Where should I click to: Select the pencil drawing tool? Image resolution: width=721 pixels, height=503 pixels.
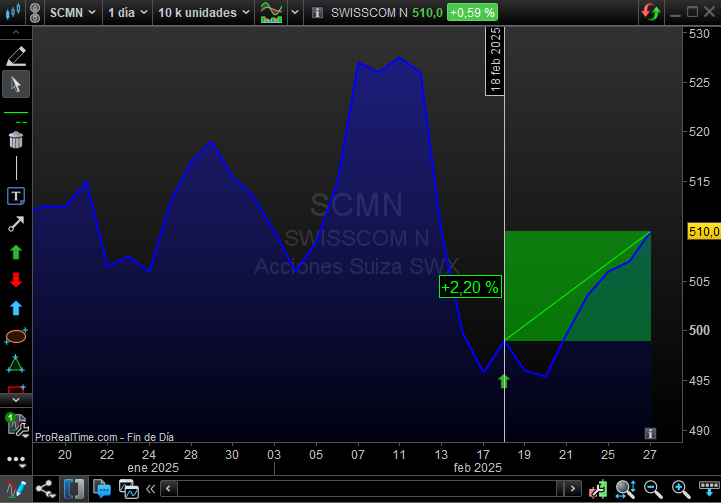pyautogui.click(x=16, y=56)
